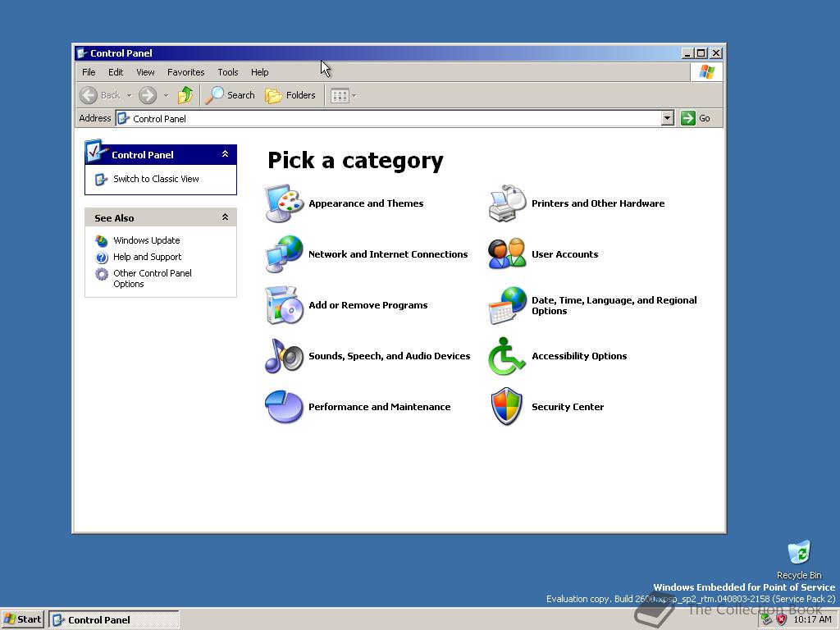Click the Windows flag logo throbber
This screenshot has height=630, width=840.
706,72
